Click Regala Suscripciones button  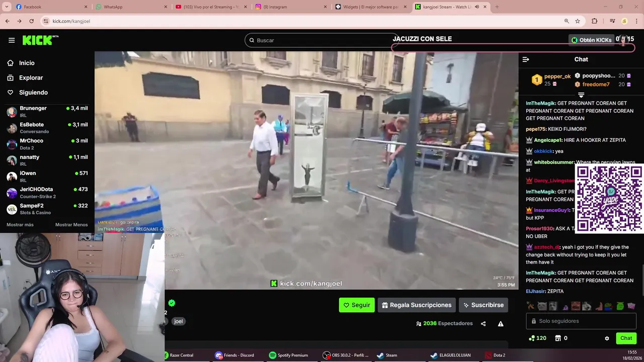tap(417, 305)
